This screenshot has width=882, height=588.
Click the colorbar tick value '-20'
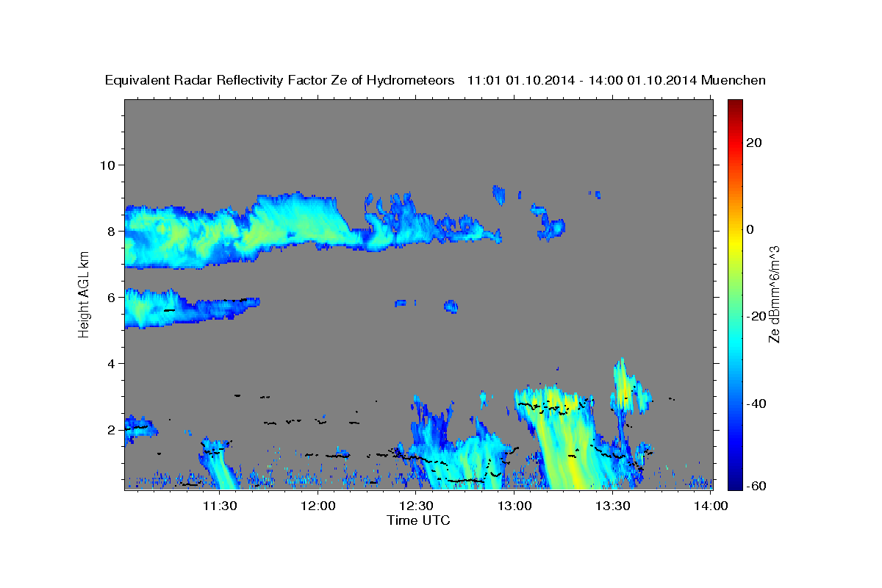click(756, 316)
